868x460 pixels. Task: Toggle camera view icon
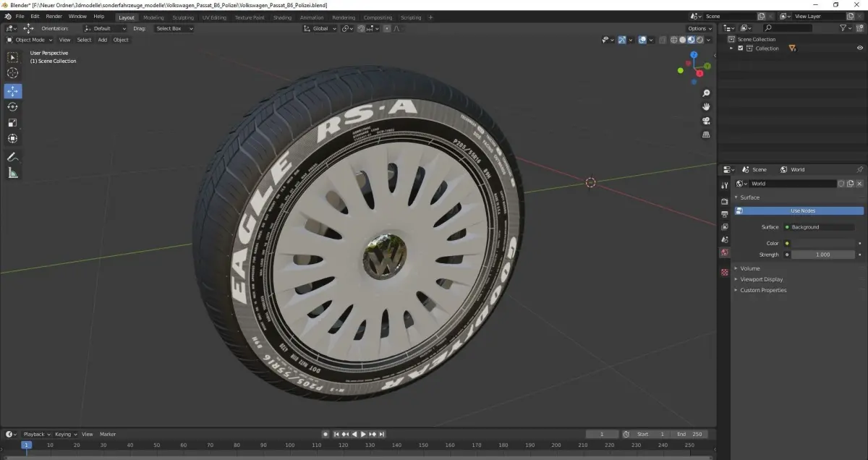(x=706, y=121)
